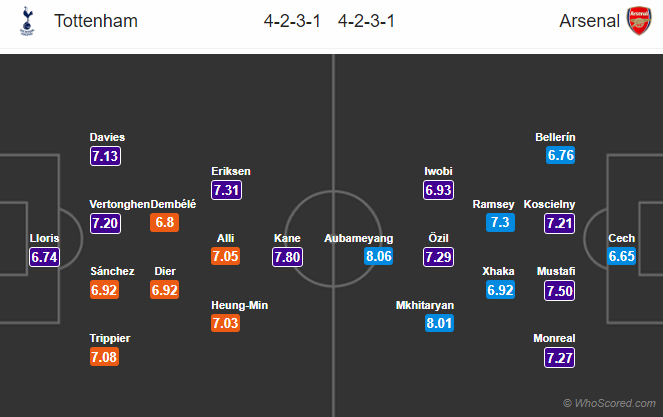Select Bellerín's 6.76 rating box

pyautogui.click(x=561, y=155)
